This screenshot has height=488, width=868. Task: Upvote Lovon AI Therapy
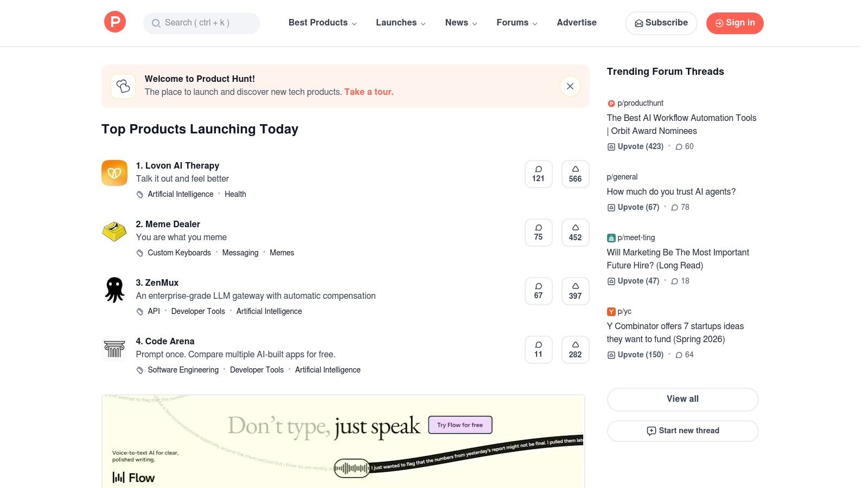[575, 174]
